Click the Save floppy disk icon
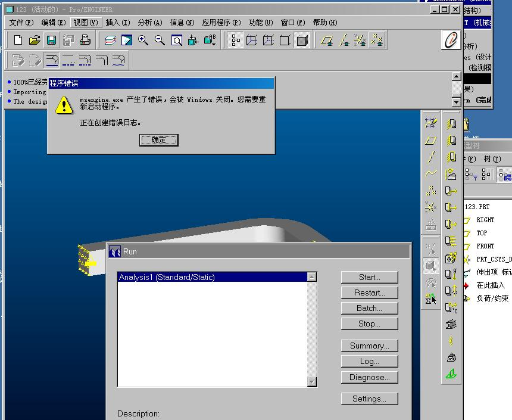The height and width of the screenshot is (420, 512). point(51,40)
